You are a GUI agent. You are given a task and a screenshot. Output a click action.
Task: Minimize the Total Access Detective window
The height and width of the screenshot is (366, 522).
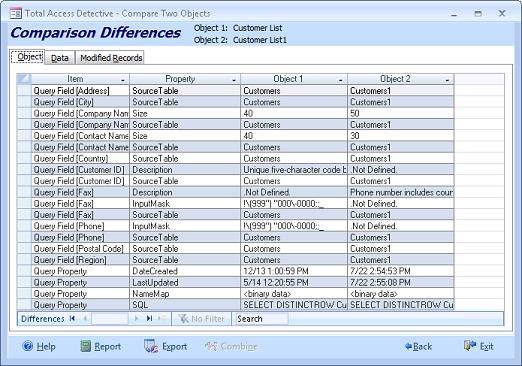[454, 14]
